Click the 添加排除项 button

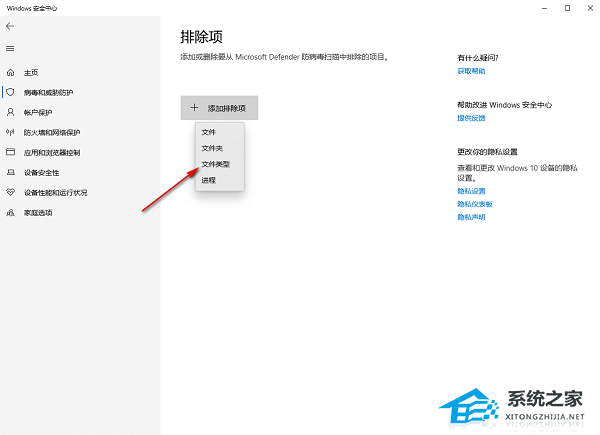219,108
